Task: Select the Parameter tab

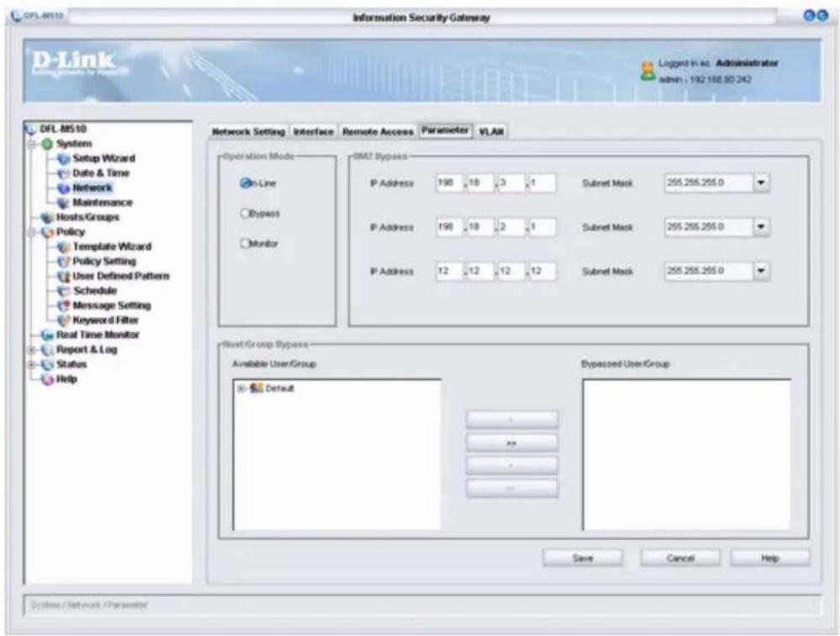Action: (445, 130)
